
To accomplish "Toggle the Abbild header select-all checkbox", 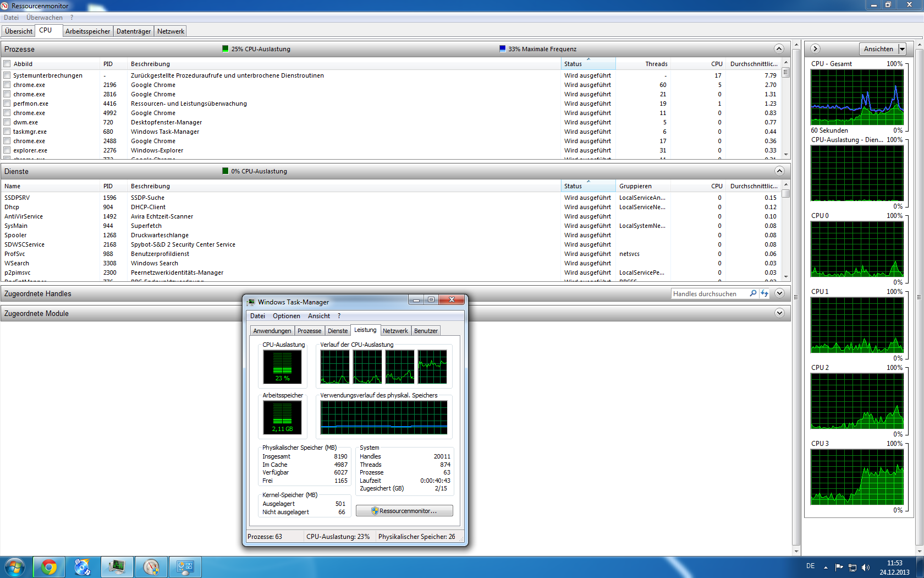I will (7, 64).
